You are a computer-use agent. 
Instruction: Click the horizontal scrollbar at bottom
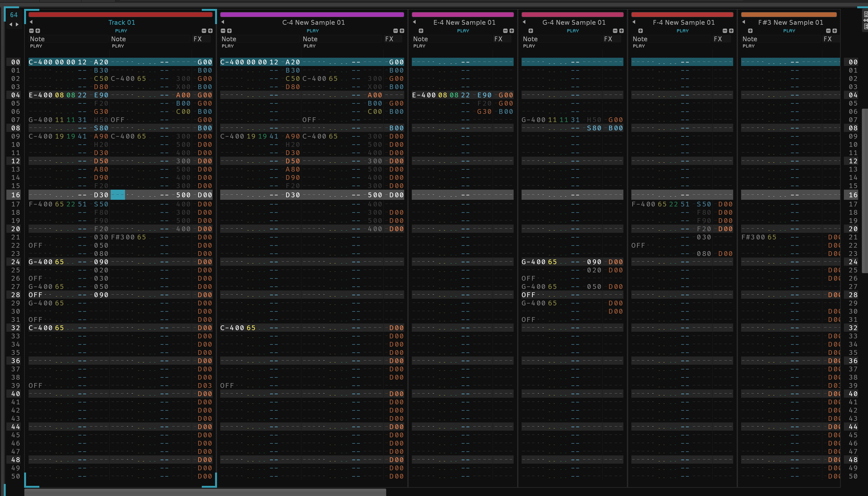[x=205, y=492]
